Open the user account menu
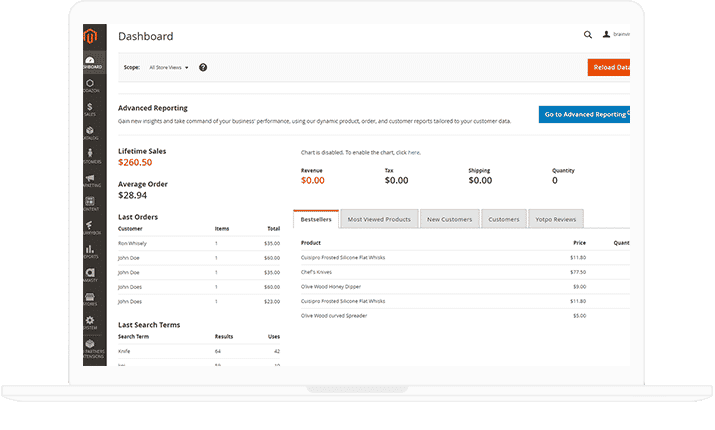The height and width of the screenshot is (430, 715). pos(613,35)
